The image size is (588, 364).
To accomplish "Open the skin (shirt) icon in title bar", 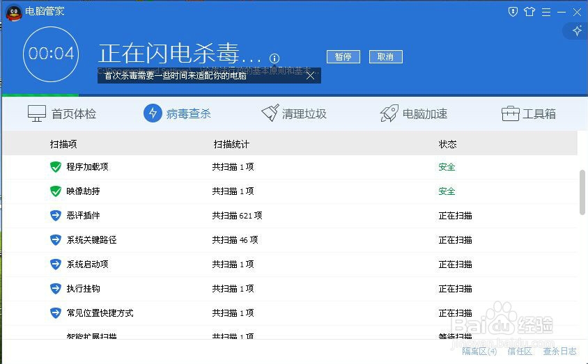I will tap(529, 12).
